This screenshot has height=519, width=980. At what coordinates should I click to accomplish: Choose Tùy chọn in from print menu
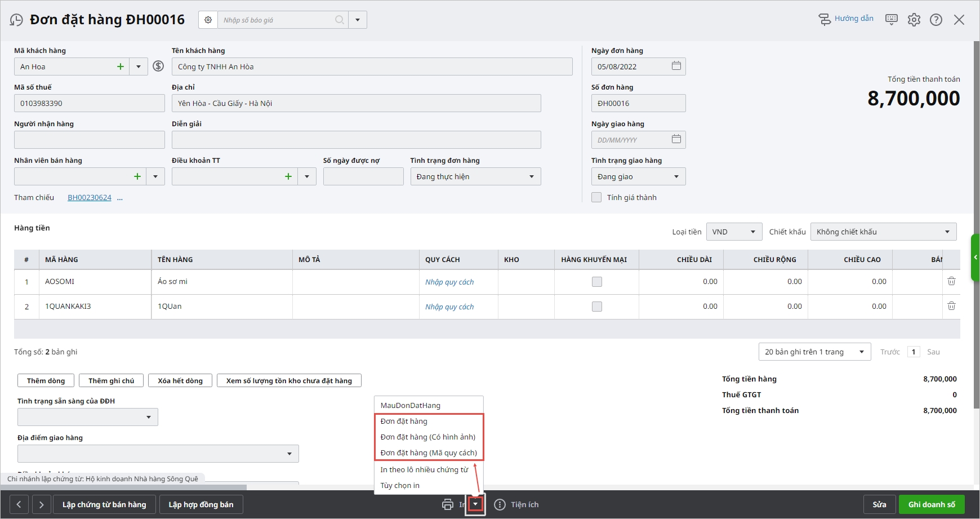click(400, 485)
